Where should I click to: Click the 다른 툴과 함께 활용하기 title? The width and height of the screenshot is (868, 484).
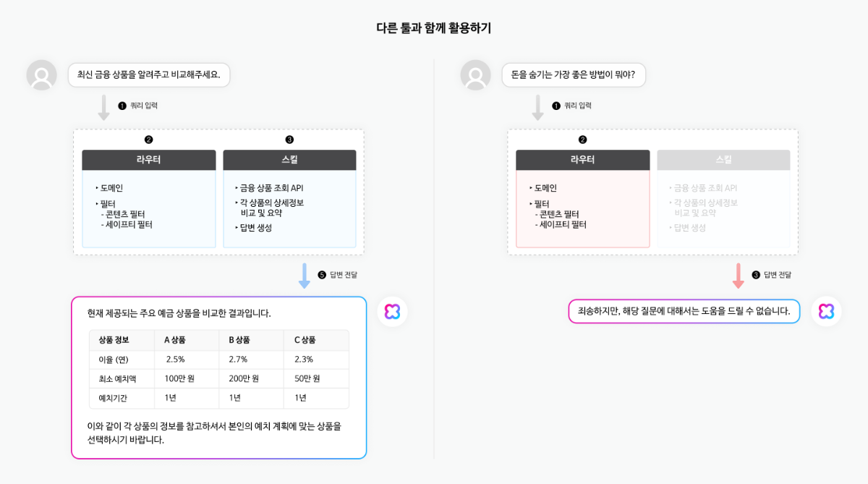coord(434,28)
